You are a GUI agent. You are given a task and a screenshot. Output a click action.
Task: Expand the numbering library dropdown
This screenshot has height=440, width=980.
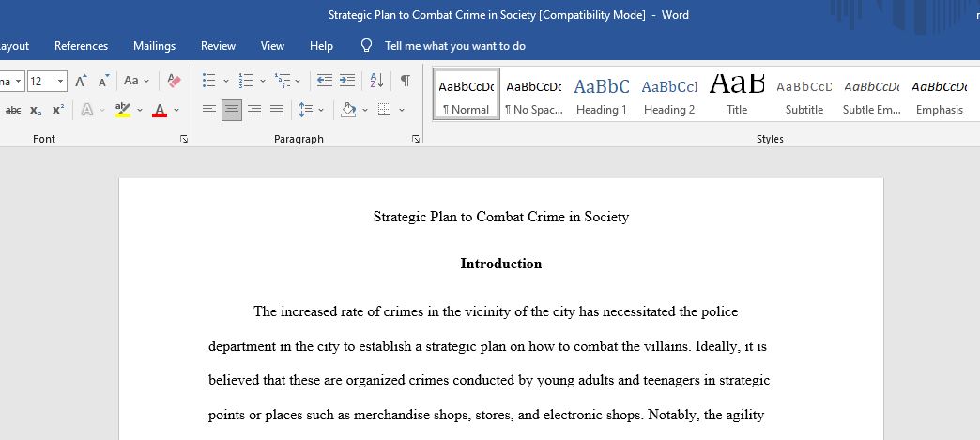[263, 81]
